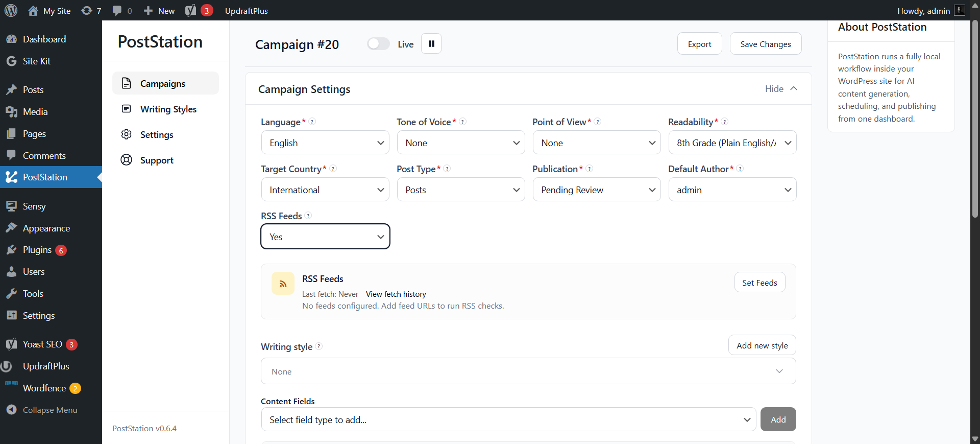The height and width of the screenshot is (444, 980).
Task: Click the admin avatar icon
Action: pos(960,11)
